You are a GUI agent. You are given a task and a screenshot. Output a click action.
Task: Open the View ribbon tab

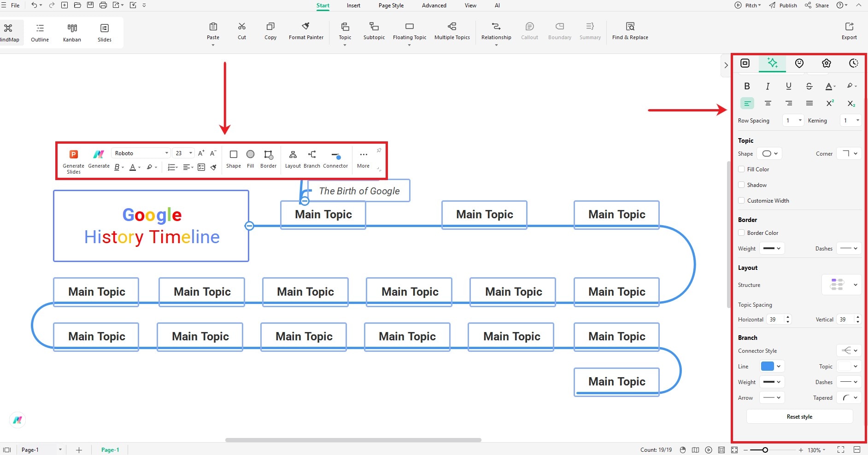470,6
